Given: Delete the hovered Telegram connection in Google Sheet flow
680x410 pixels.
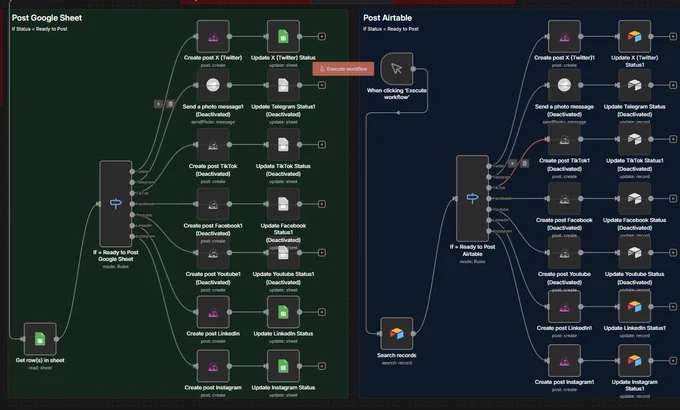Looking at the screenshot, I should 170,104.
